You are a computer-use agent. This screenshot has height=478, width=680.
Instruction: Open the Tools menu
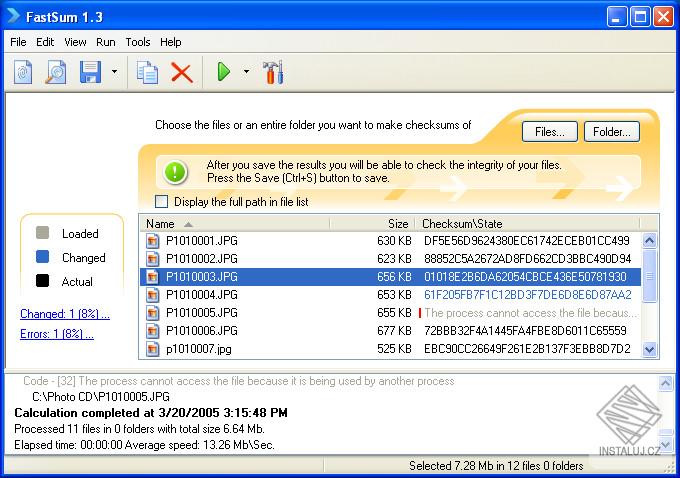tap(138, 42)
